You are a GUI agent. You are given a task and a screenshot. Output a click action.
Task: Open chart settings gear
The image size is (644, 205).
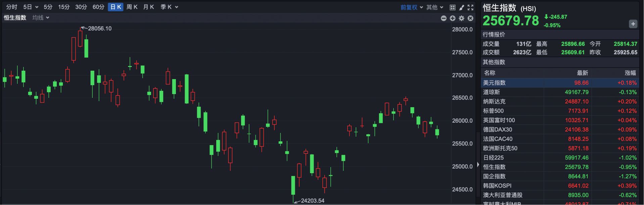(x=462, y=18)
